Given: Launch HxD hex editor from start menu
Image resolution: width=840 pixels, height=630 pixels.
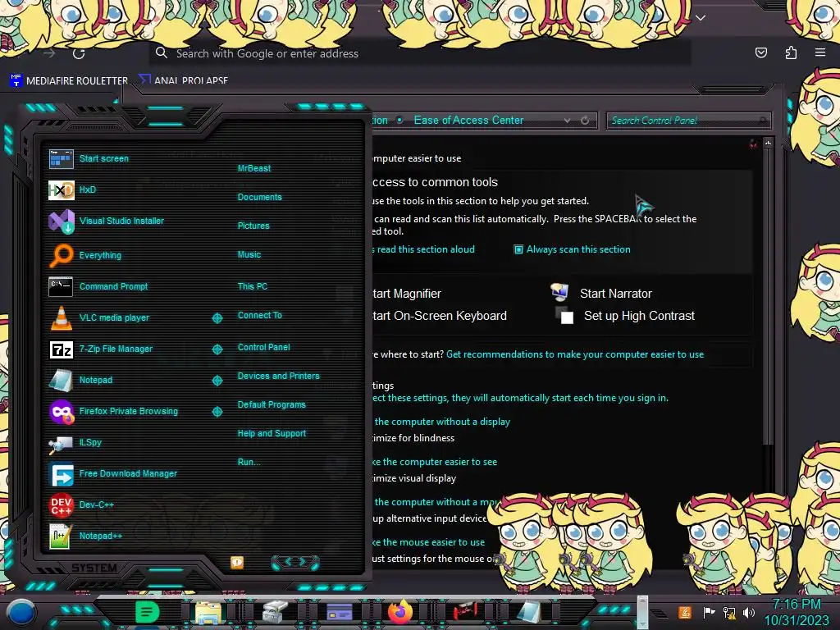Looking at the screenshot, I should 61,190.
